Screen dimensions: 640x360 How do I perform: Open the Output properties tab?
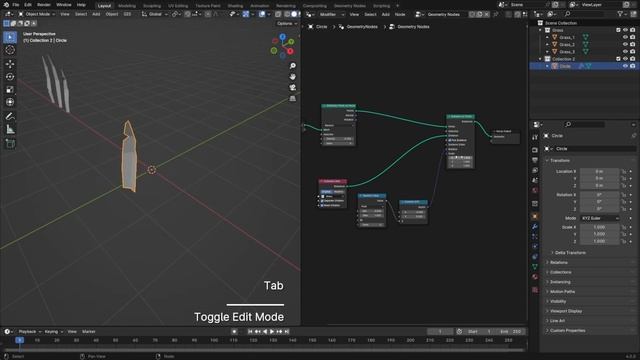click(x=535, y=160)
